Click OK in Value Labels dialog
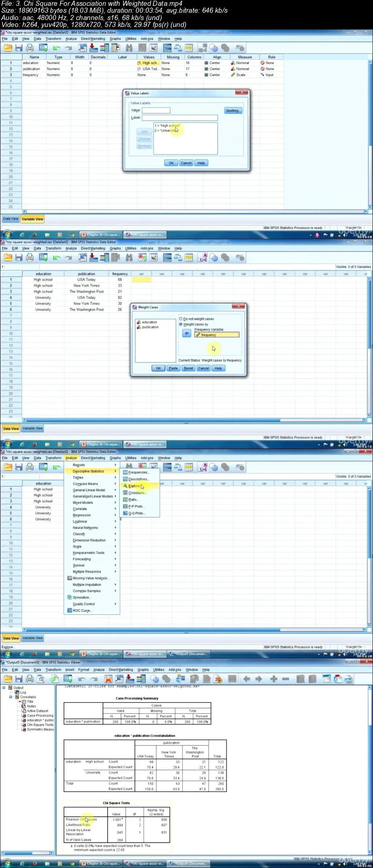Viewport: 373px width, 868px height. (x=171, y=163)
